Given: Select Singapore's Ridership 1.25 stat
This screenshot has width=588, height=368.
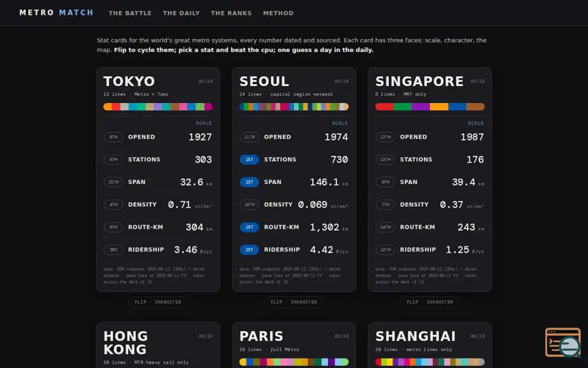Looking at the screenshot, I should [430, 250].
